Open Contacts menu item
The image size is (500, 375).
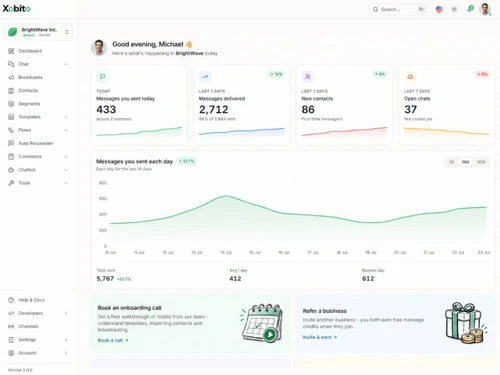point(37,90)
